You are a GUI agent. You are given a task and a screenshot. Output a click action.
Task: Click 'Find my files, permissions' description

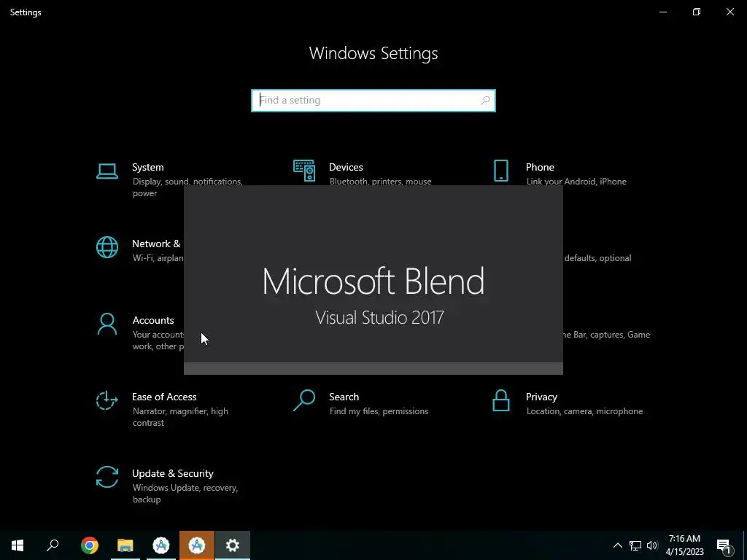click(379, 411)
